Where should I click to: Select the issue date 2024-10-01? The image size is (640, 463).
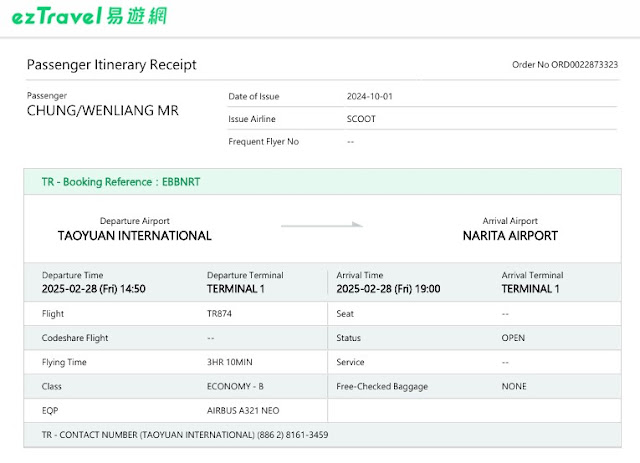click(x=369, y=96)
